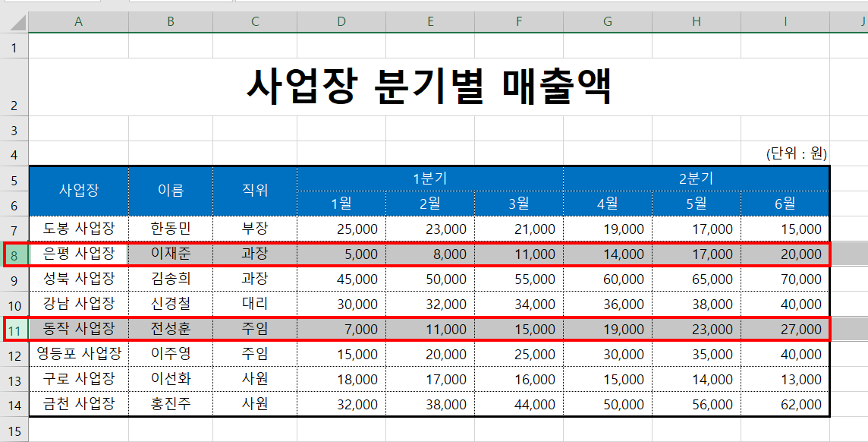Screen dimensions: 868x442
Task: Select the name cell 신경철
Action: pos(171,304)
